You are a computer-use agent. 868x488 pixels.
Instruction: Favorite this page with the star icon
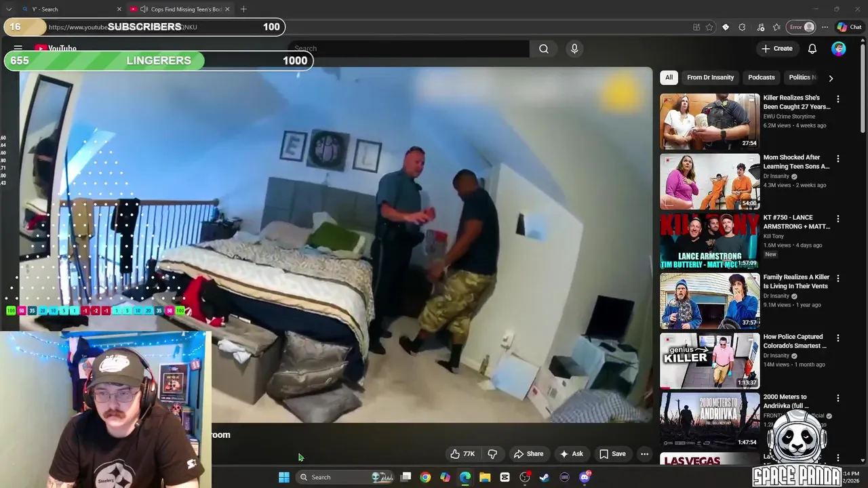[x=709, y=27]
